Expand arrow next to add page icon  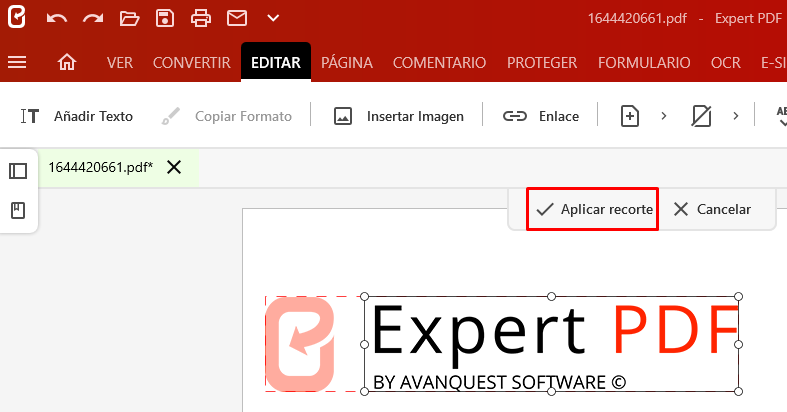pos(664,116)
